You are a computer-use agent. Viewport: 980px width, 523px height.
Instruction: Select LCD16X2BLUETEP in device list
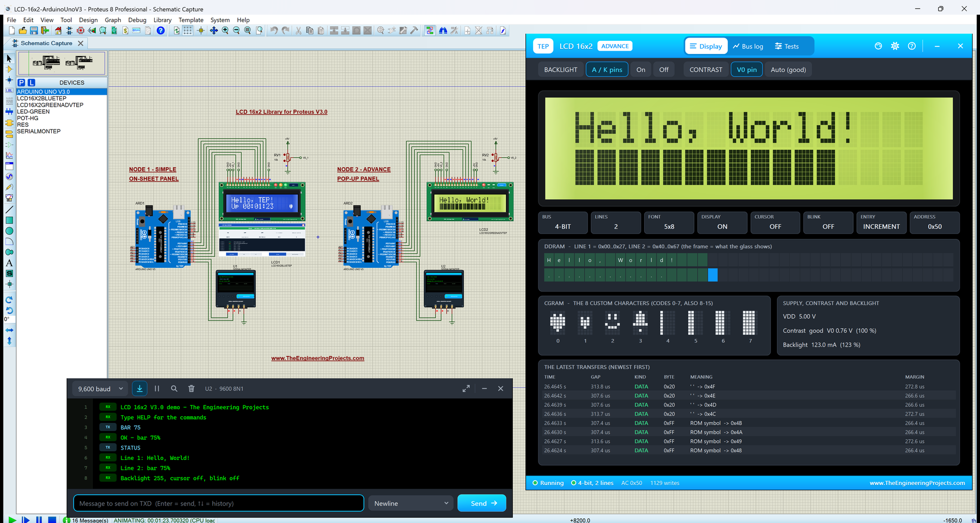point(62,99)
